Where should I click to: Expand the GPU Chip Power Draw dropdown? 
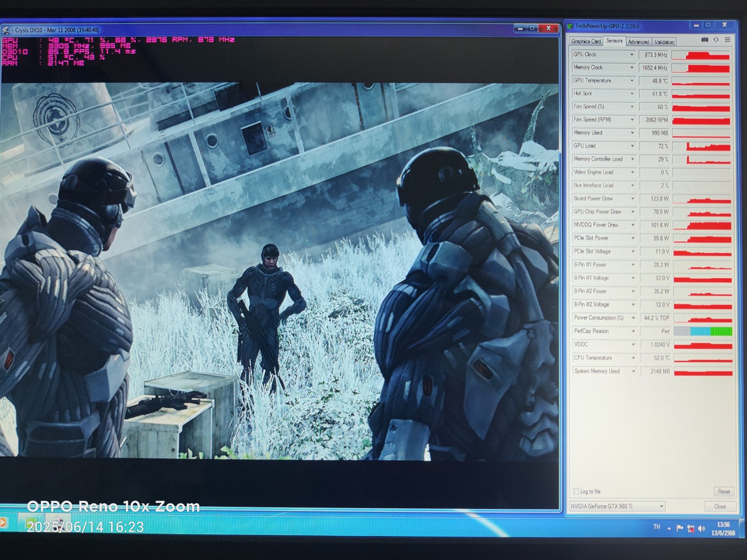pos(633,212)
